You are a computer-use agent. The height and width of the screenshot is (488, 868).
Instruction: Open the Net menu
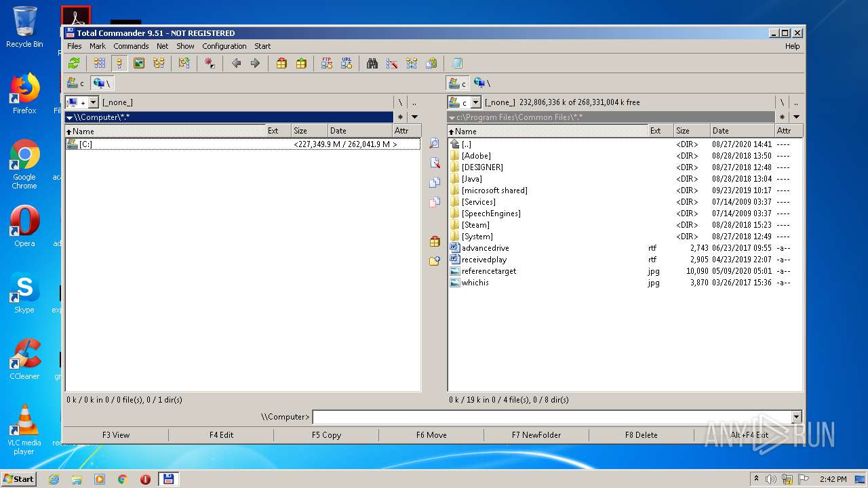click(x=163, y=46)
